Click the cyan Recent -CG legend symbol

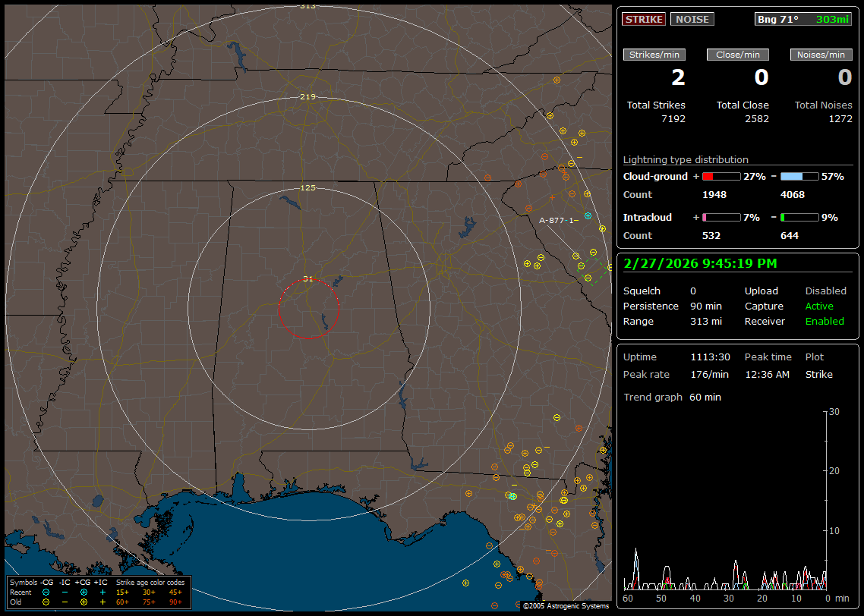tap(46, 592)
